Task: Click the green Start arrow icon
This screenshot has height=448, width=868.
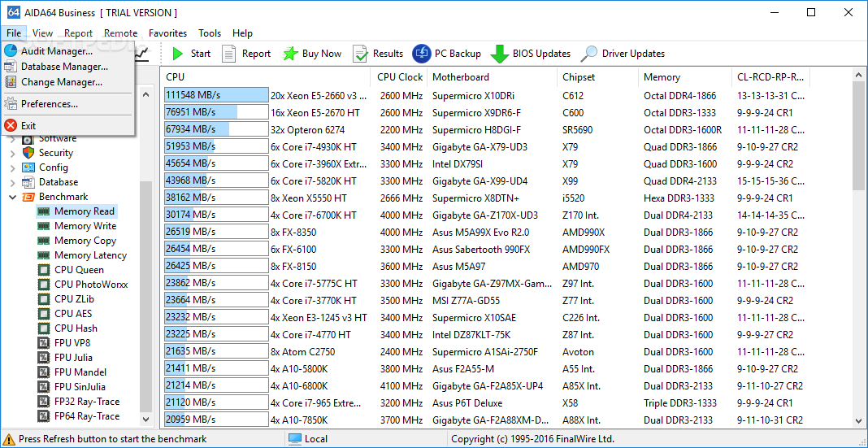Action: tap(178, 54)
